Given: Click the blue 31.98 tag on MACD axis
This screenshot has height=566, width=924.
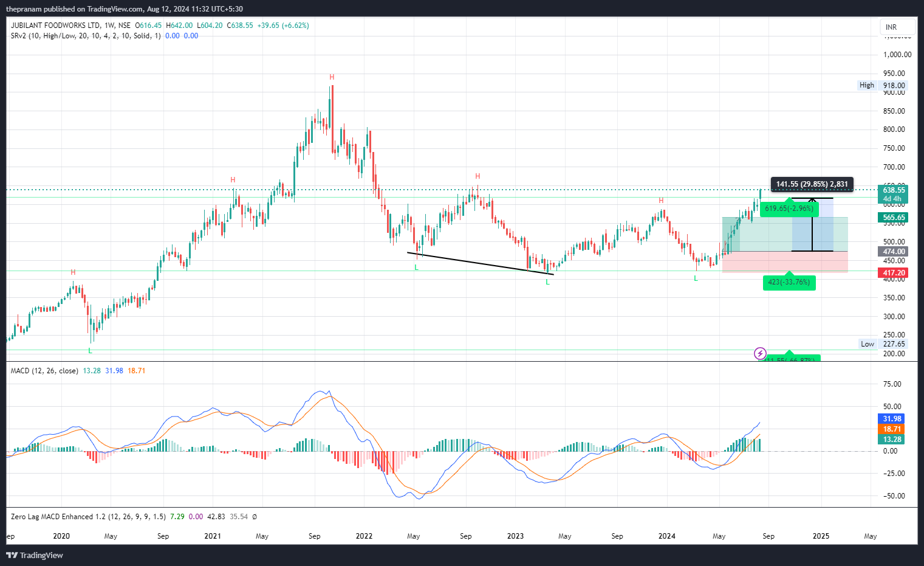Looking at the screenshot, I should 892,419.
